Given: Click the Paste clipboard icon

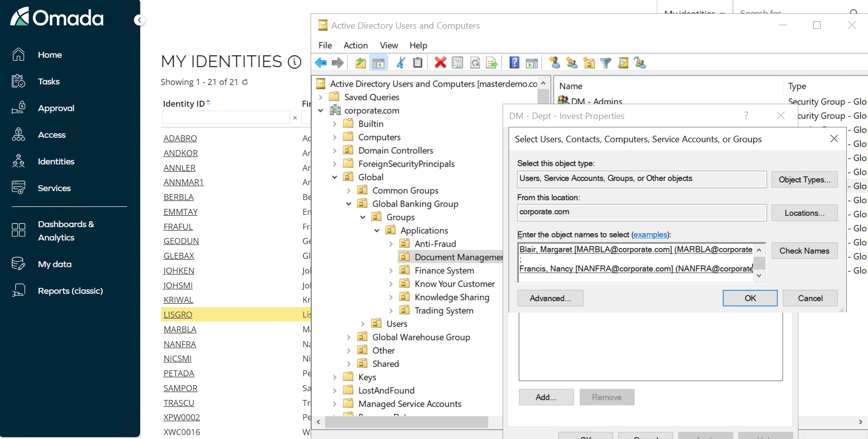Looking at the screenshot, I should pos(418,63).
